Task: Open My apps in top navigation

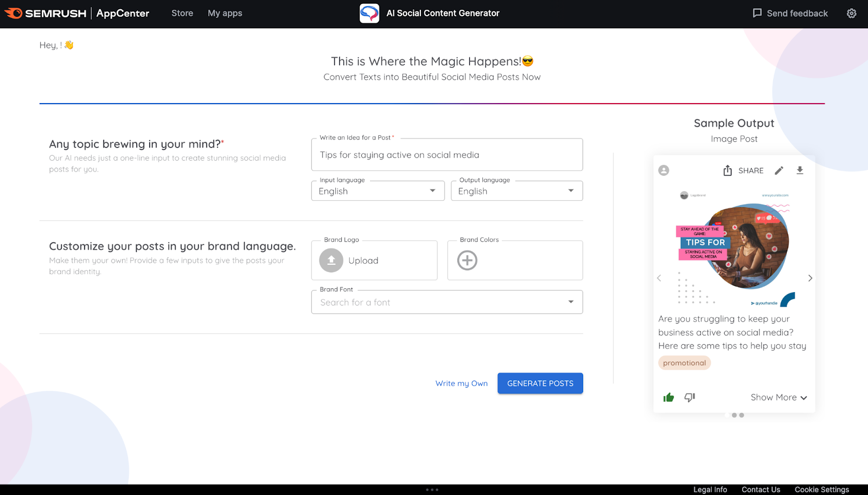Action: click(x=225, y=14)
